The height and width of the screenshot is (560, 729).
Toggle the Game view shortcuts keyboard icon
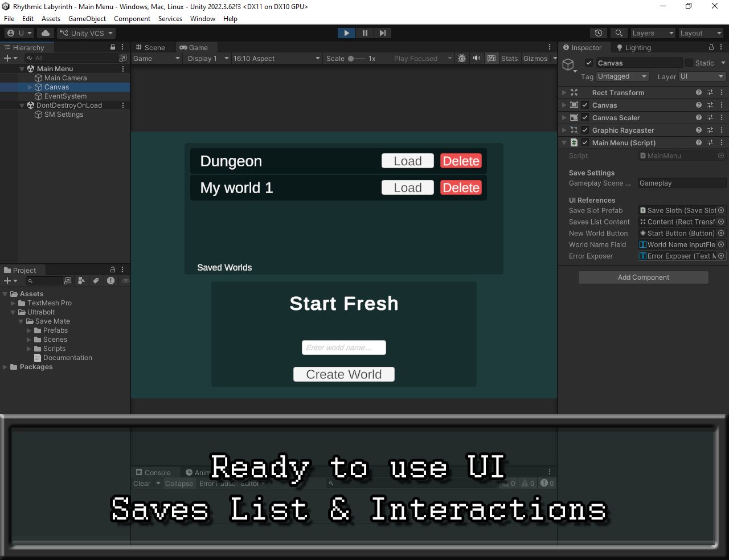click(492, 58)
